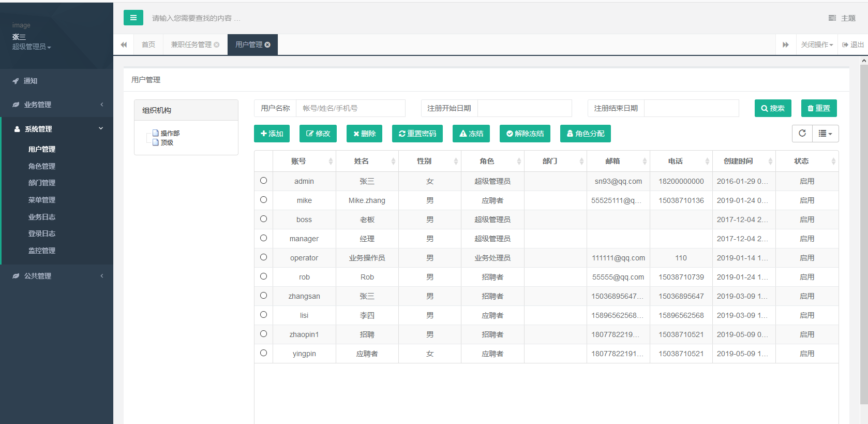868x424 pixels.
Task: Click the 添加 button
Action: coord(272,134)
